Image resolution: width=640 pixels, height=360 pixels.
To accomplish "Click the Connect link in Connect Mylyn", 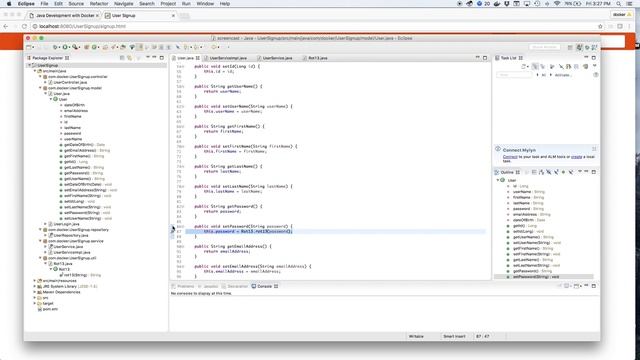I will pyautogui.click(x=510, y=157).
